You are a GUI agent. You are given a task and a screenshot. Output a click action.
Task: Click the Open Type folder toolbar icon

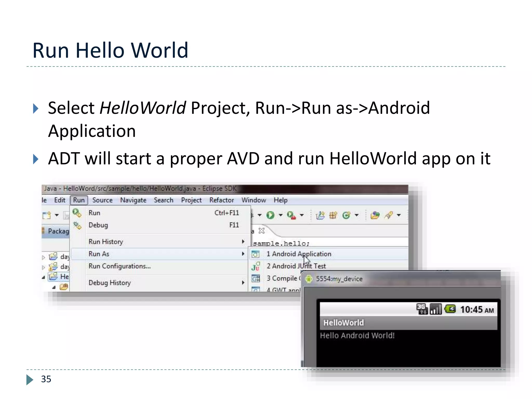(x=375, y=215)
